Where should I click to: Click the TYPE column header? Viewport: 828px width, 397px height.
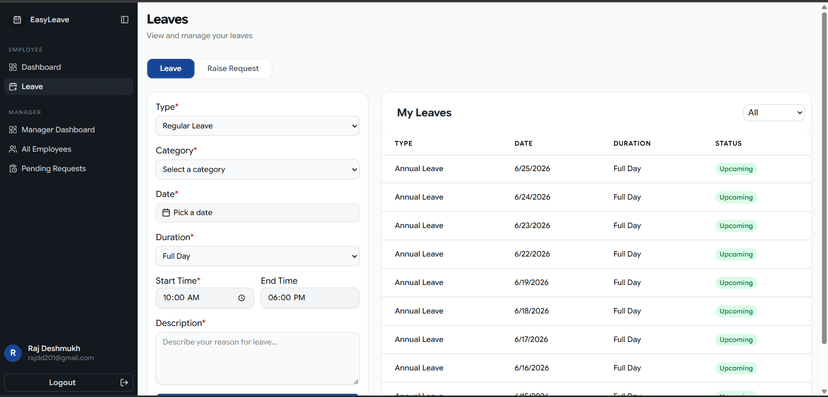(403, 143)
